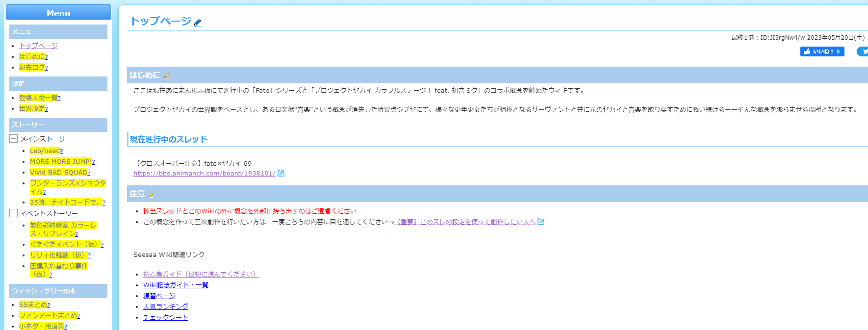Click the ウィッシュツリーの木 section header
The width and height of the screenshot is (868, 330).
pos(58,291)
